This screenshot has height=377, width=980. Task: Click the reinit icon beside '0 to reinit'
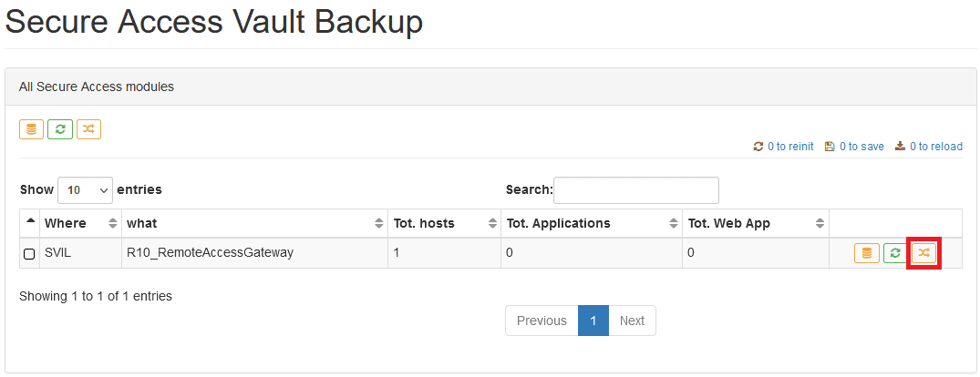tap(758, 147)
